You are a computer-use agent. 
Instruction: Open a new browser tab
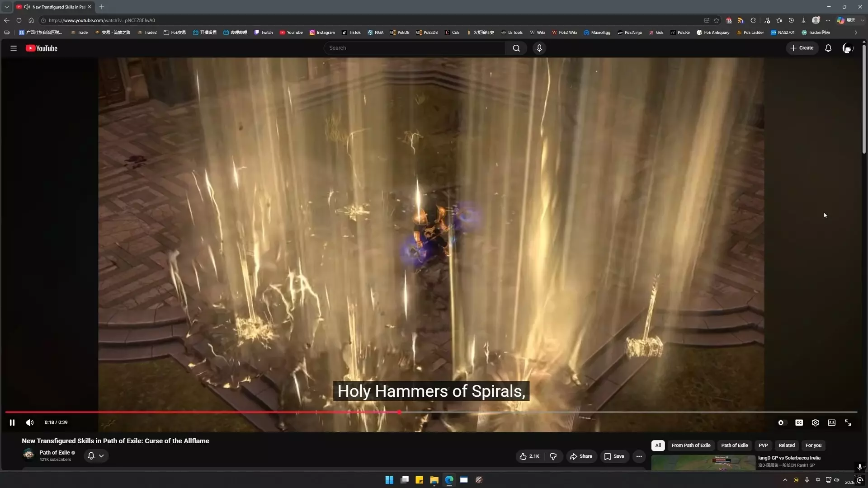[102, 7]
